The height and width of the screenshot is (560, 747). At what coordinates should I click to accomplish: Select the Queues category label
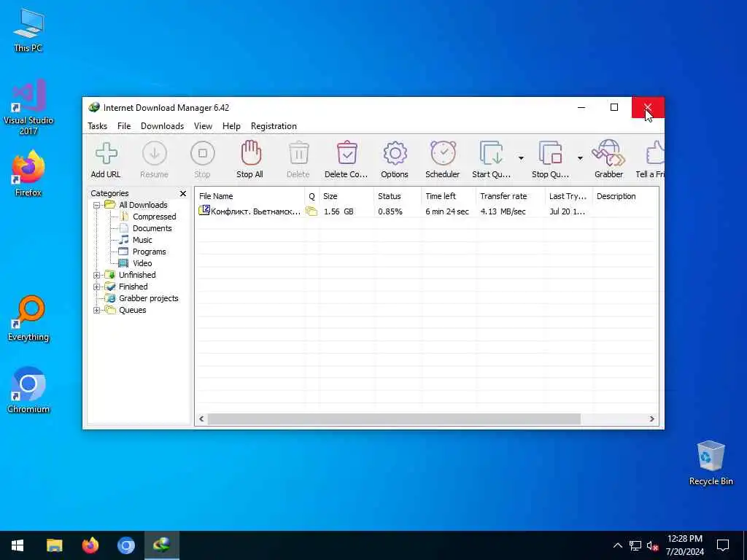pos(133,310)
